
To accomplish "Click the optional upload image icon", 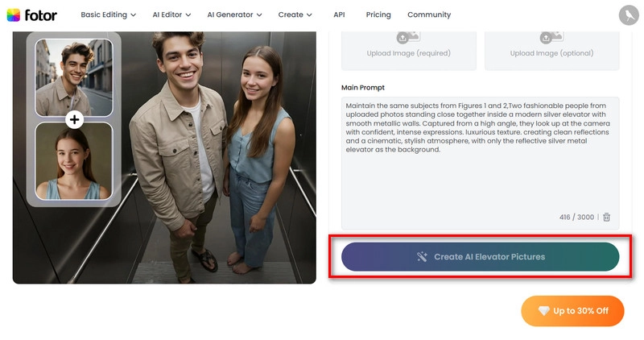I will click(551, 36).
